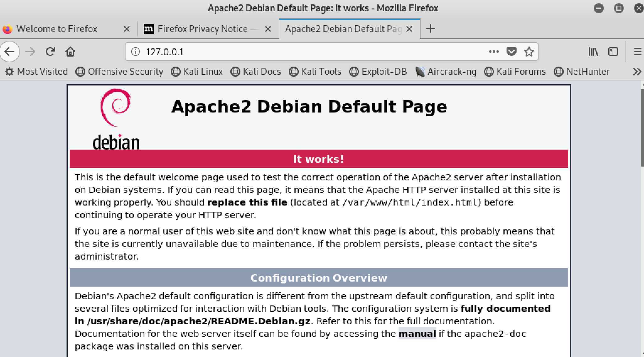Viewport: 644px width, 357px height.
Task: Follow the manual link in page
Action: pyautogui.click(x=417, y=333)
